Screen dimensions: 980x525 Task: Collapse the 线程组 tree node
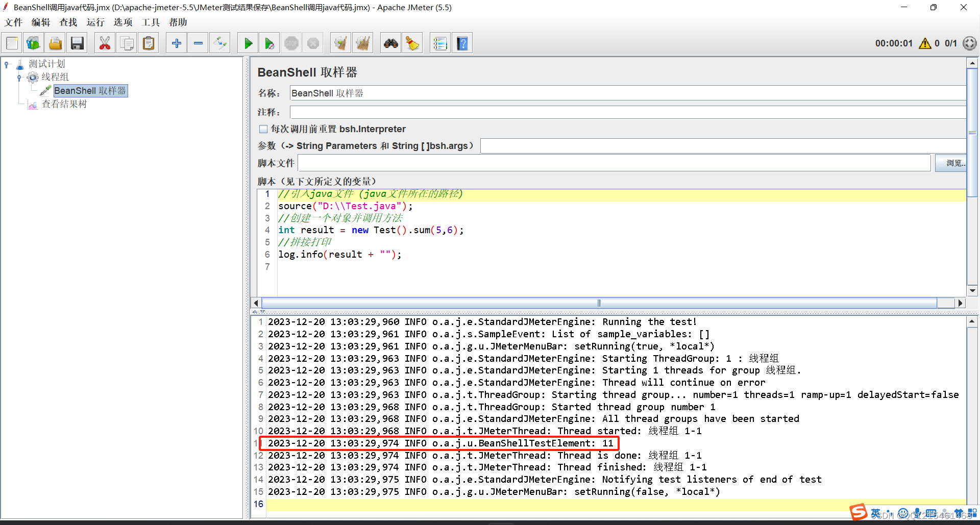coord(19,78)
